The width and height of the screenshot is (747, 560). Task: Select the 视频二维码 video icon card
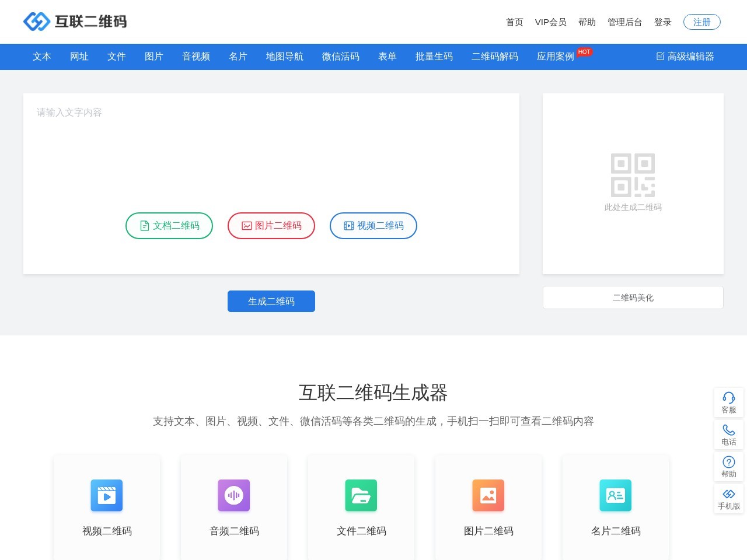click(x=106, y=495)
